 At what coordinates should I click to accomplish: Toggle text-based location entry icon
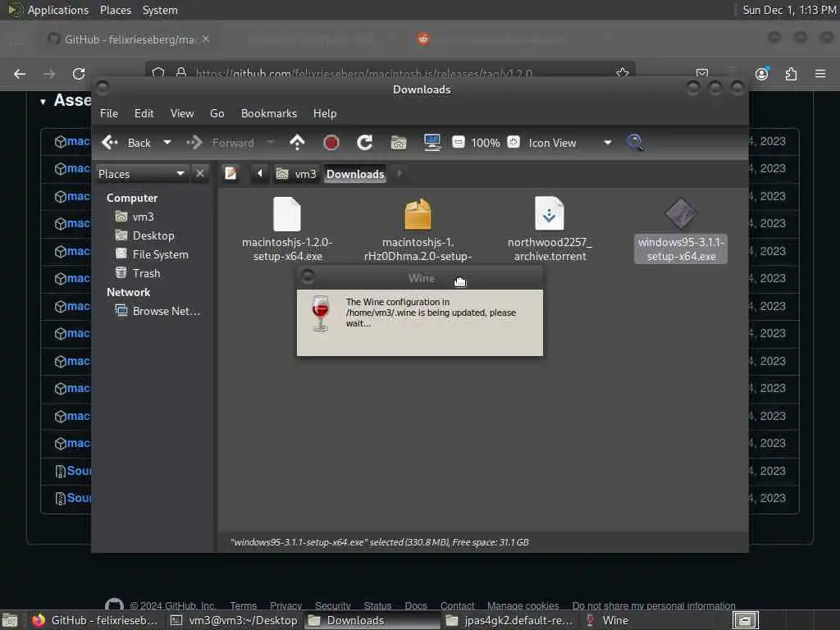pos(231,174)
